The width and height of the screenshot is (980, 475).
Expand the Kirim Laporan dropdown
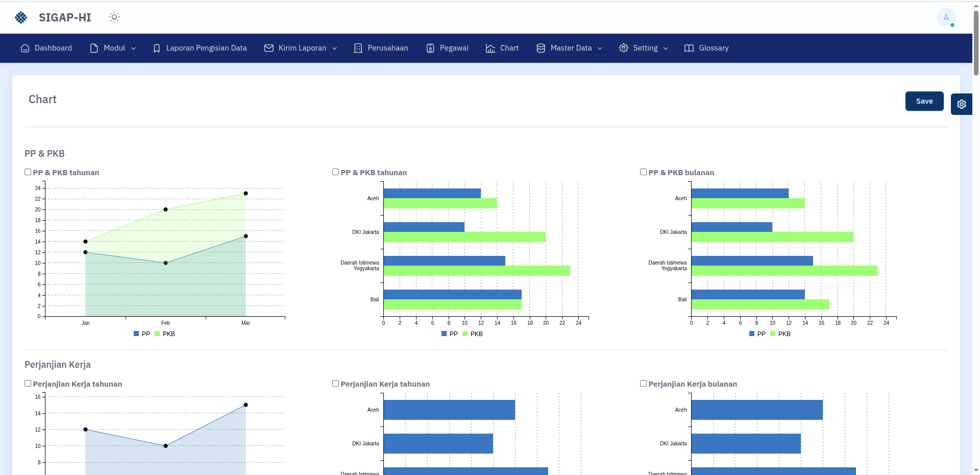tap(301, 48)
